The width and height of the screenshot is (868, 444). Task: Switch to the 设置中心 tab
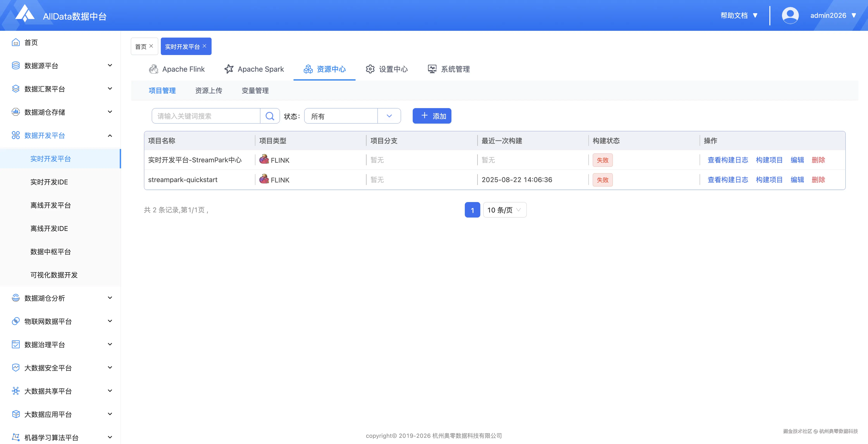coord(387,69)
